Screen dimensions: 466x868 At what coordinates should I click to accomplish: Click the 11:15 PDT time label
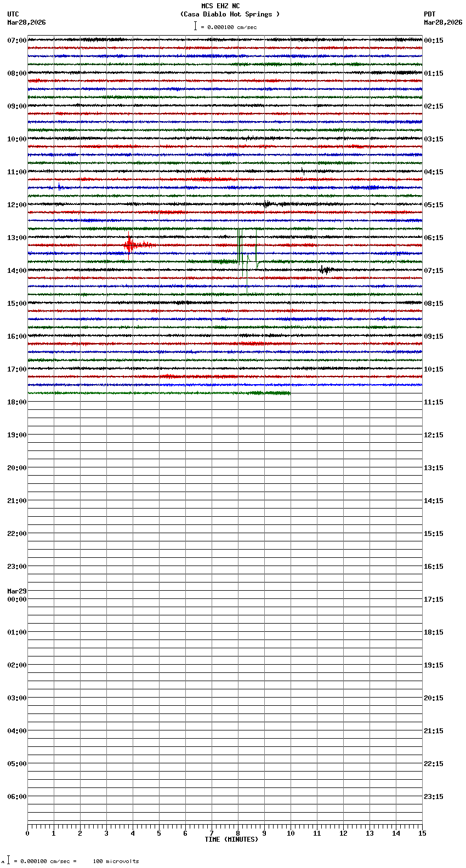point(434,402)
